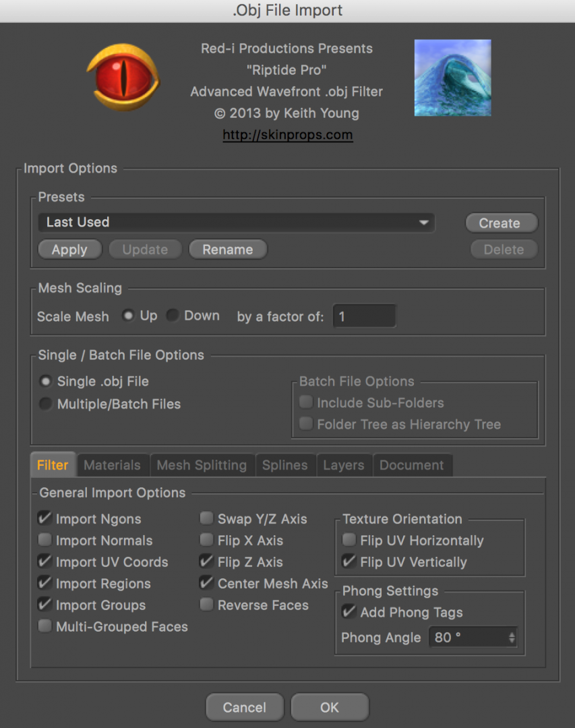Click the Apply preset button
Viewport: 575px width, 728px height.
(x=69, y=249)
